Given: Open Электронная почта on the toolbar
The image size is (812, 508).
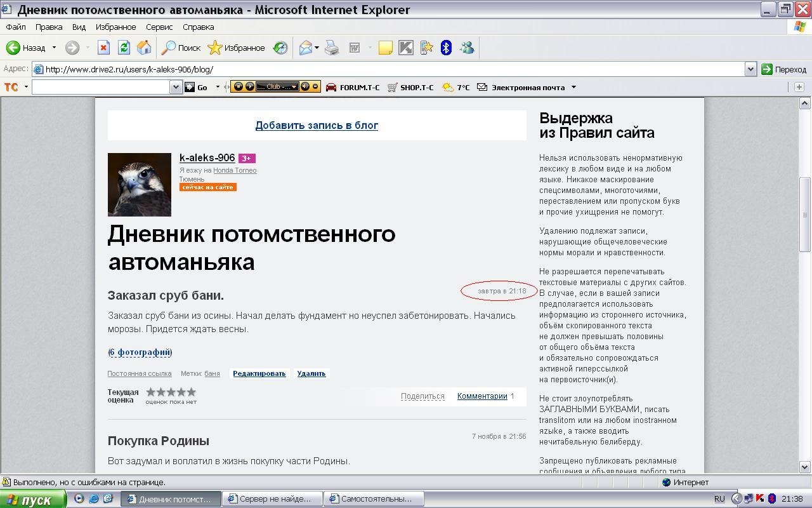Looking at the screenshot, I should click(521, 87).
